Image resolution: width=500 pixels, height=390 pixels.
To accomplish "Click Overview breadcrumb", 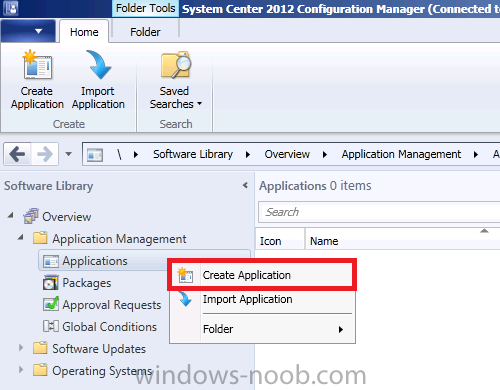I will tap(287, 154).
